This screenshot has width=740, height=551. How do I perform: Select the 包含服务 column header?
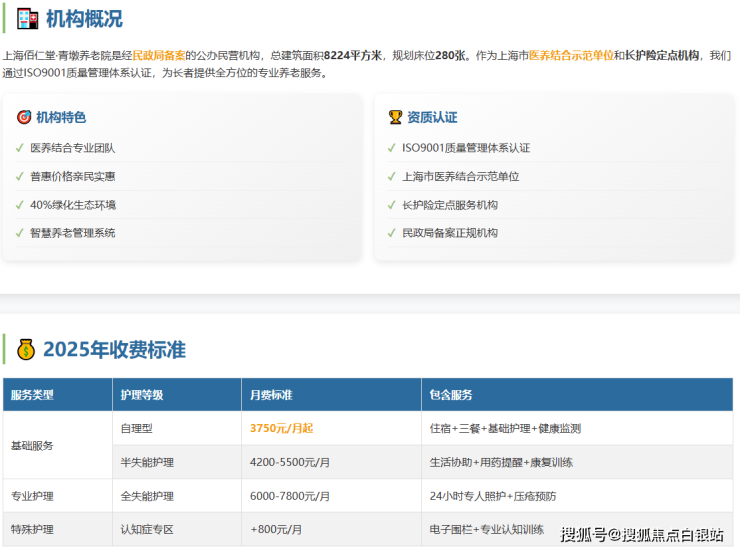point(451,395)
